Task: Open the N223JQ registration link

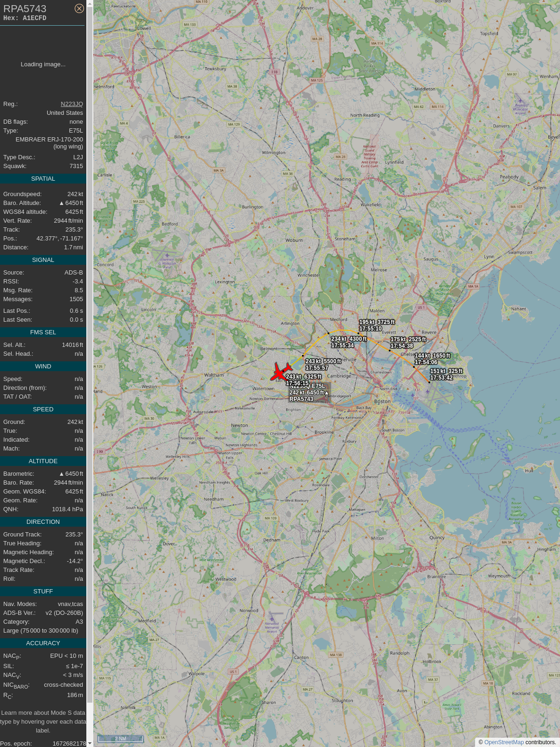Action: 72,104
